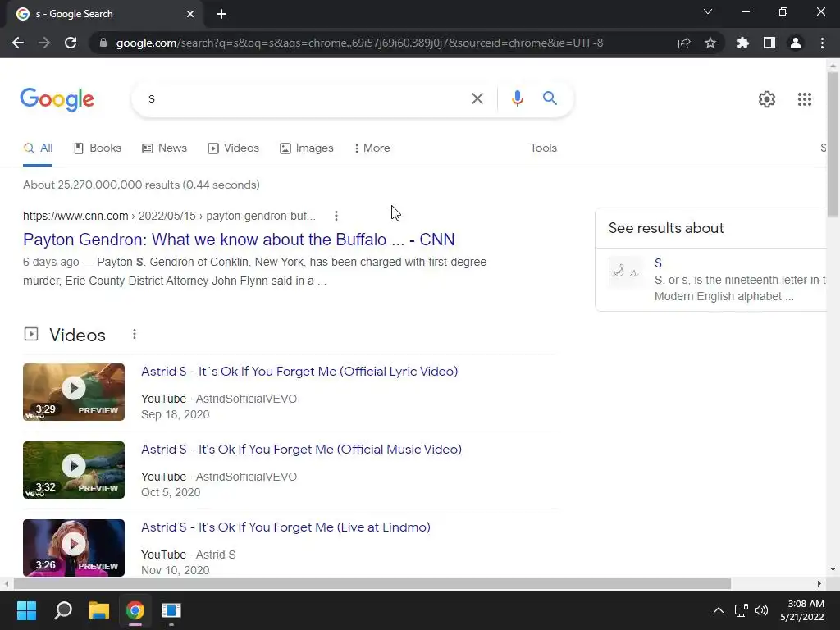Open Chrome three-dot menu
Viewport: 840px width, 630px height.
click(x=822, y=43)
